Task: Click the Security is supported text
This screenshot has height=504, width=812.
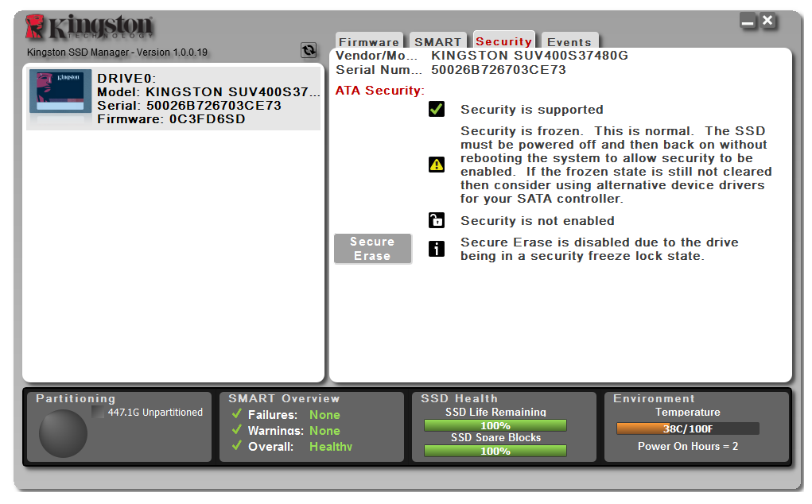Action: pos(532,110)
